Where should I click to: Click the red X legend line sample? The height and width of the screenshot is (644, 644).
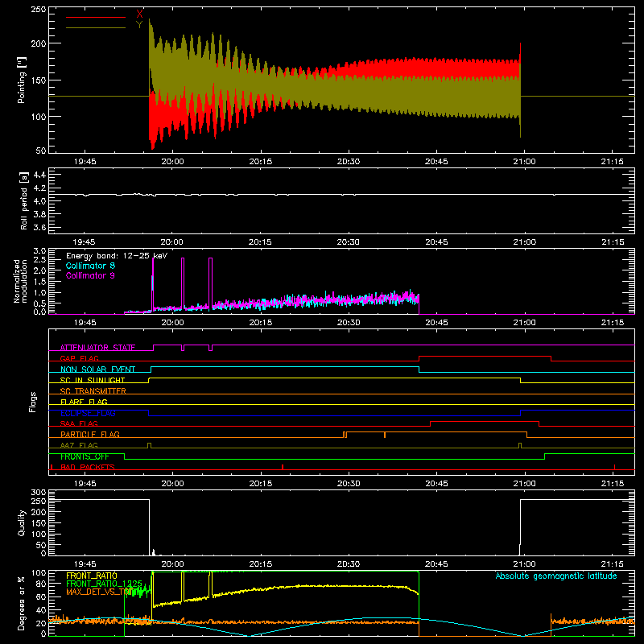tap(95, 17)
